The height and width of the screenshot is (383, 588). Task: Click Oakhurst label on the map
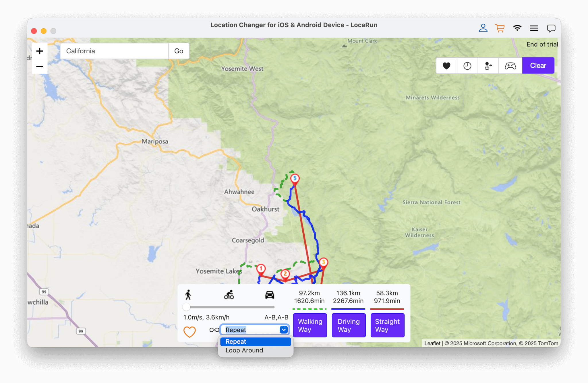click(265, 209)
